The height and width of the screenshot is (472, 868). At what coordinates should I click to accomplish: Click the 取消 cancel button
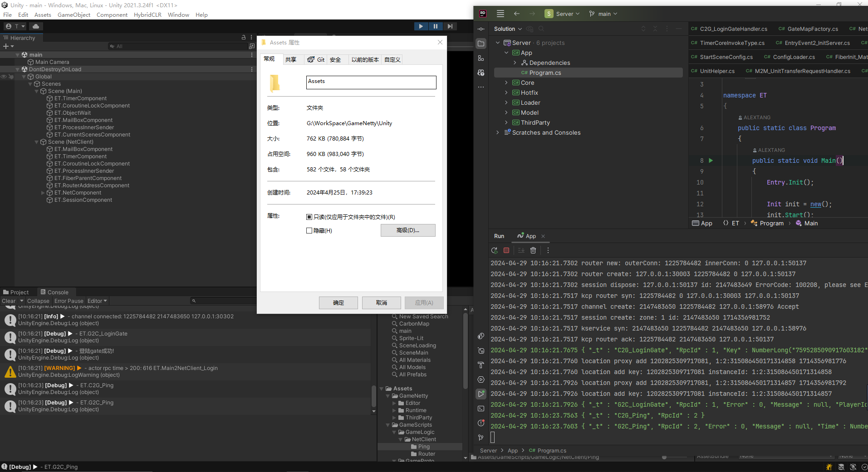382,303
